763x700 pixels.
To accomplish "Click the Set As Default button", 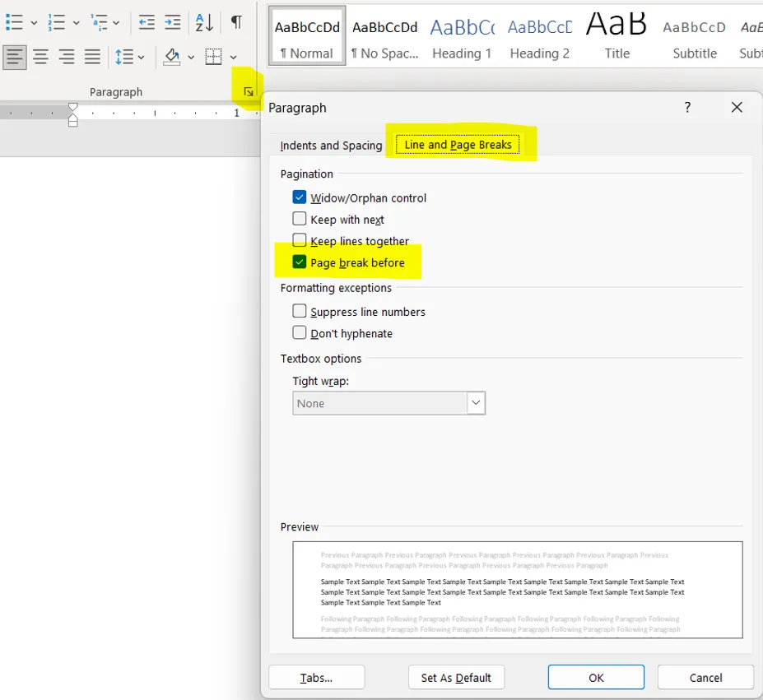I will click(x=456, y=677).
